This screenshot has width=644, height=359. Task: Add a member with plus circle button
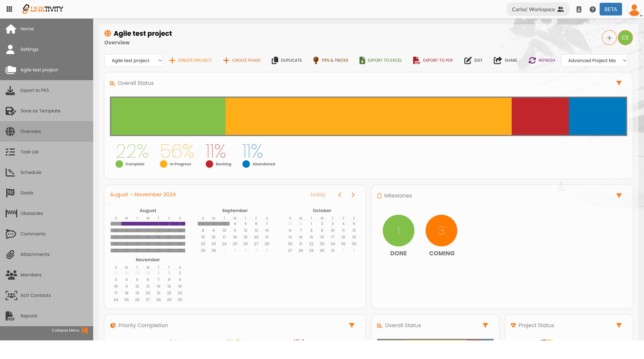[x=609, y=38]
